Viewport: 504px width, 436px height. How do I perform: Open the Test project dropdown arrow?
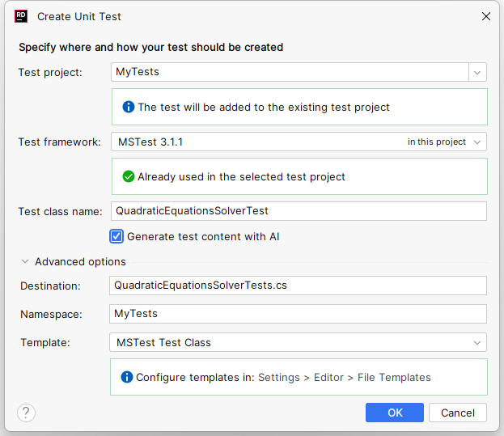pos(477,72)
